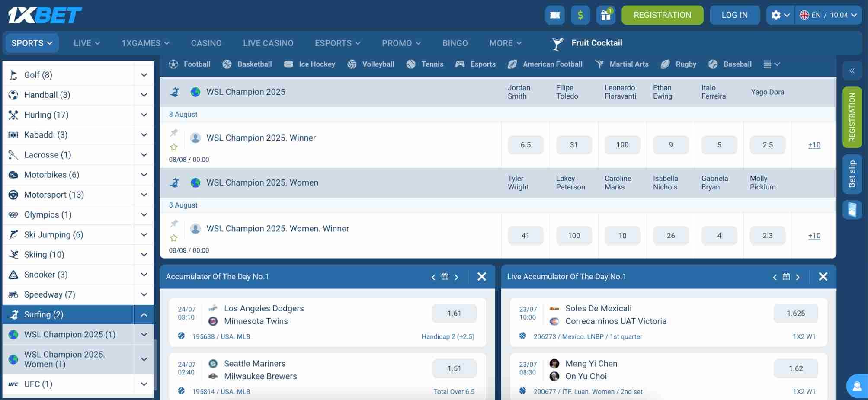The height and width of the screenshot is (400, 868).
Task: Open the gift bonus icon
Action: (606, 15)
